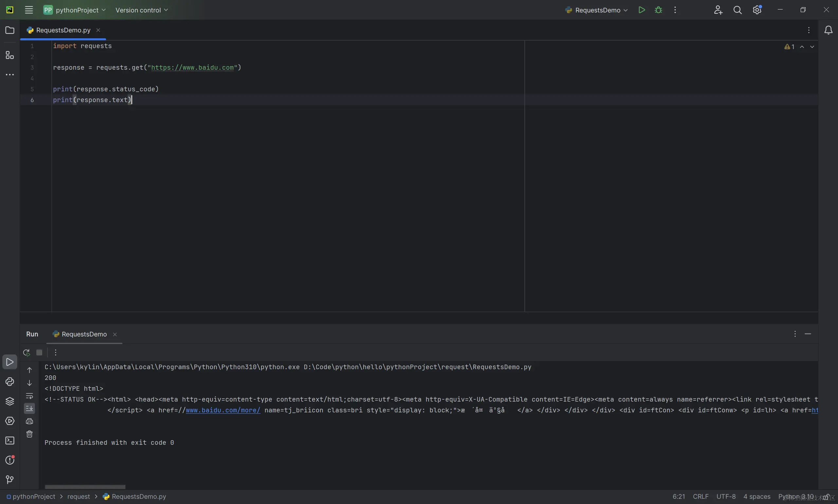
Task: Rerun RequestsDemo in the Run panel
Action: (x=27, y=352)
